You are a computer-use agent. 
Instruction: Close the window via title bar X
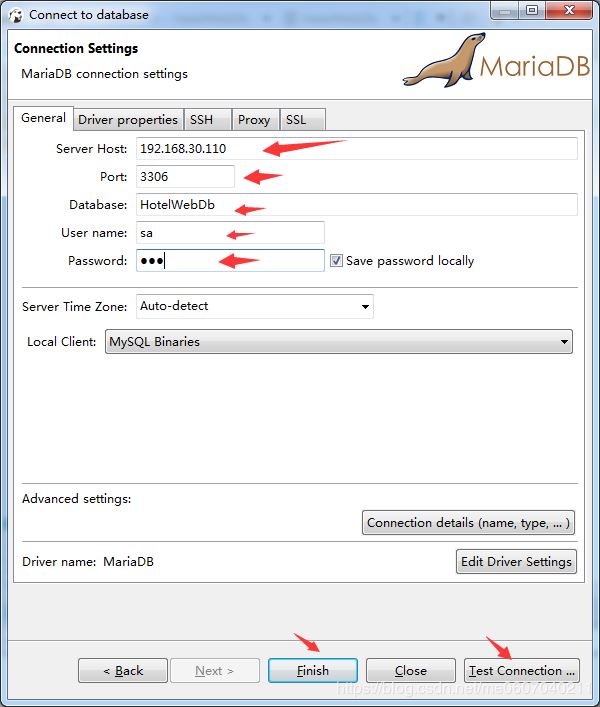coord(569,11)
